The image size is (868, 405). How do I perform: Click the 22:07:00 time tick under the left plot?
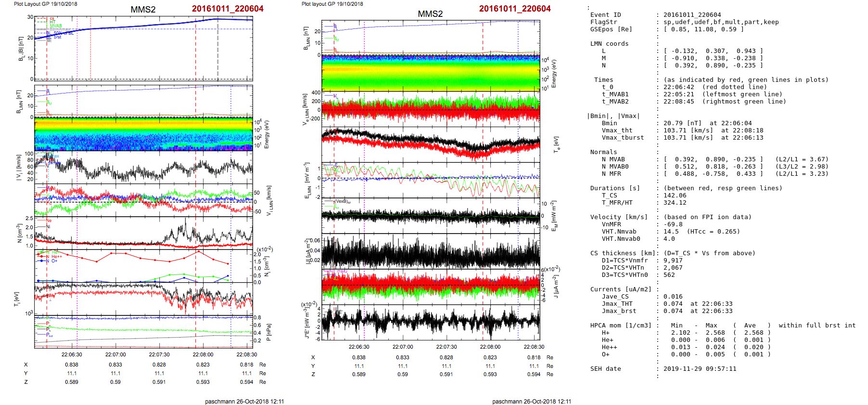(115, 354)
